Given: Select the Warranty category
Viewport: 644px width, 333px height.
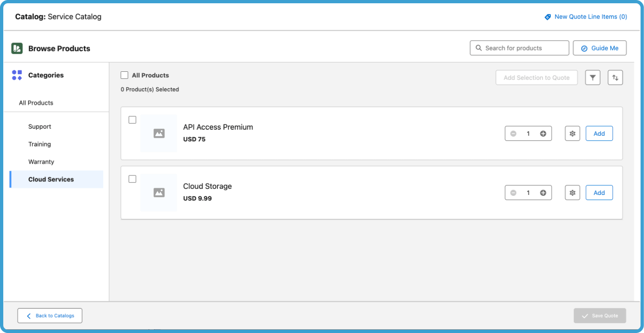Looking at the screenshot, I should click(x=41, y=161).
